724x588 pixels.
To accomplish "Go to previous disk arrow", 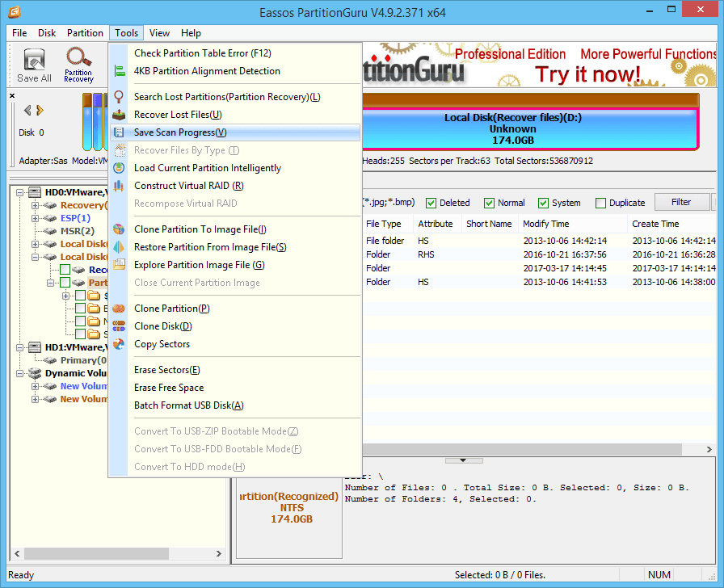I will click(27, 111).
